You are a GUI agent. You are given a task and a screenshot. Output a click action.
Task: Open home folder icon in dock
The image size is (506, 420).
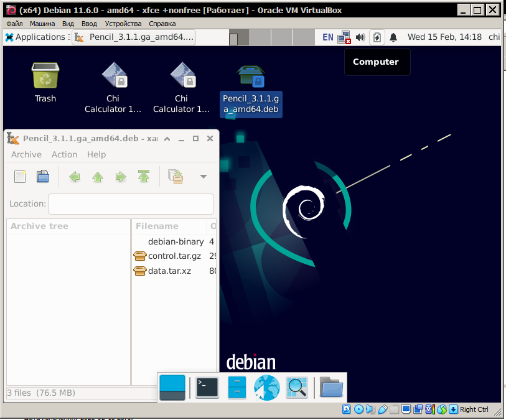tap(331, 388)
